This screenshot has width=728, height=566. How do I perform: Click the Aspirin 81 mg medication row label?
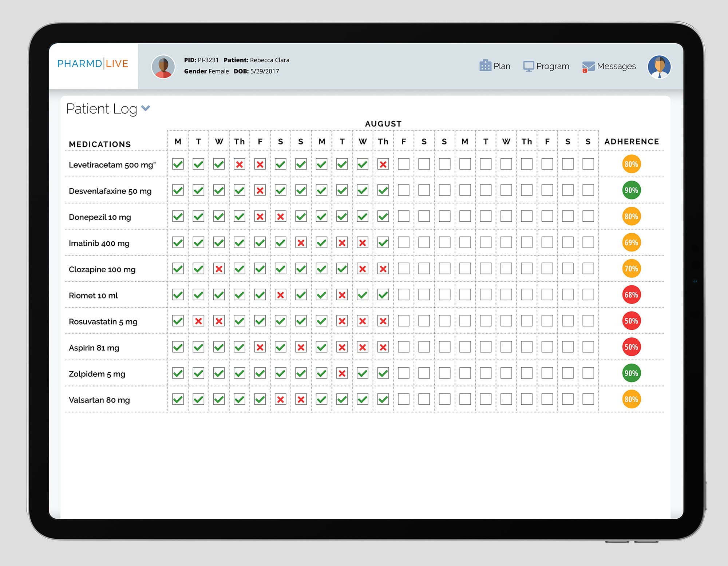[x=94, y=348]
